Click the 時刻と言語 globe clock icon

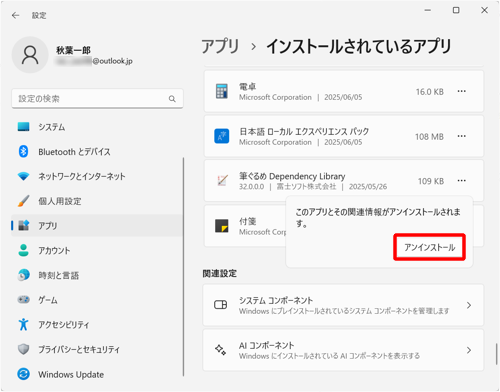(x=23, y=275)
